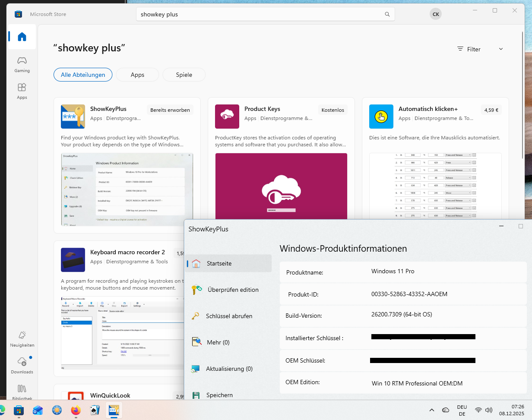This screenshot has width=532, height=420.
Task: Open the WinQuickLook result title
Action: pyautogui.click(x=110, y=395)
